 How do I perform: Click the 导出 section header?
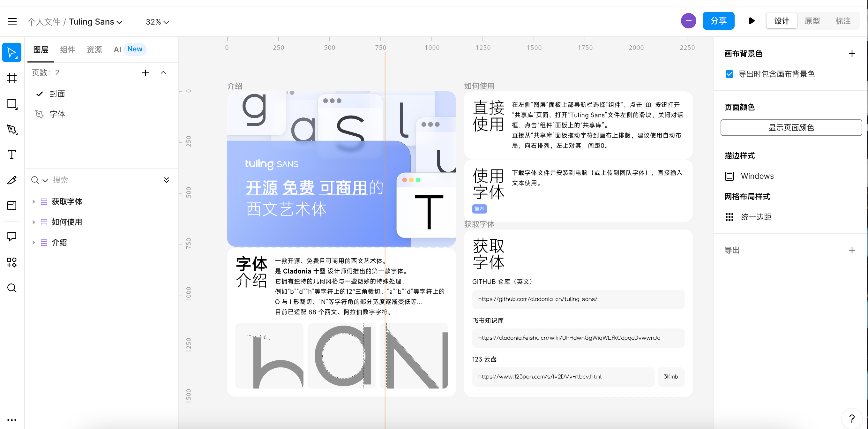(x=732, y=250)
